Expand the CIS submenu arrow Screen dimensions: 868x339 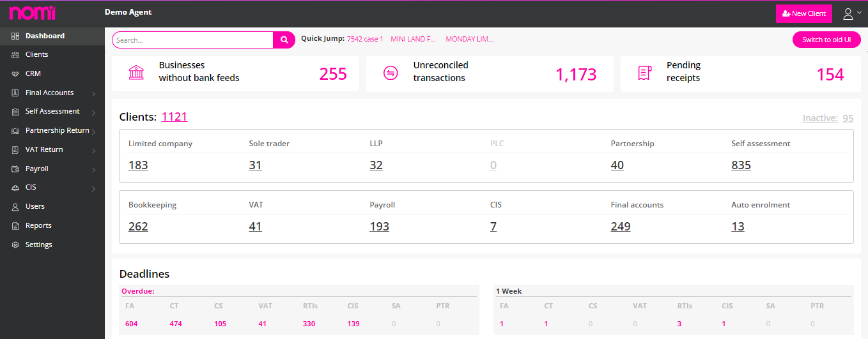tap(94, 189)
